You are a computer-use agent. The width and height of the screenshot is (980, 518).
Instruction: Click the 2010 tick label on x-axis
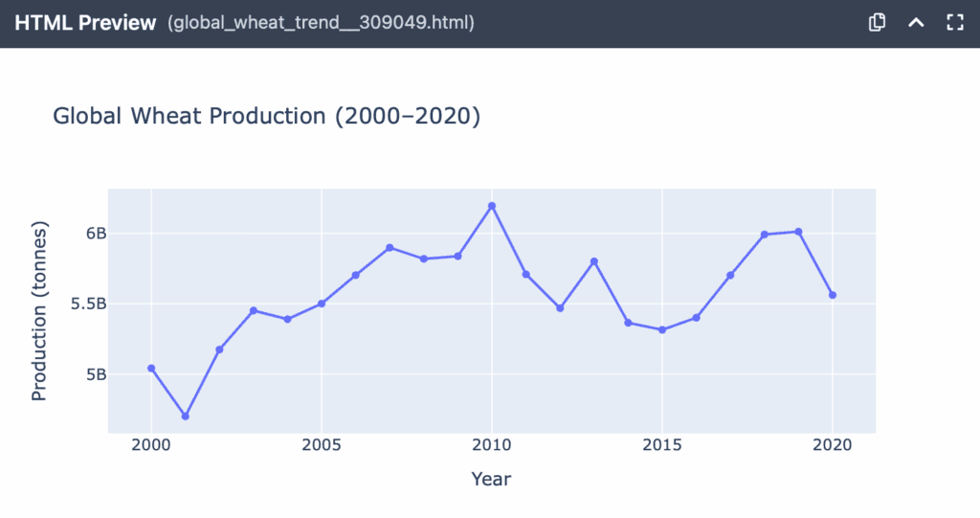click(x=492, y=448)
